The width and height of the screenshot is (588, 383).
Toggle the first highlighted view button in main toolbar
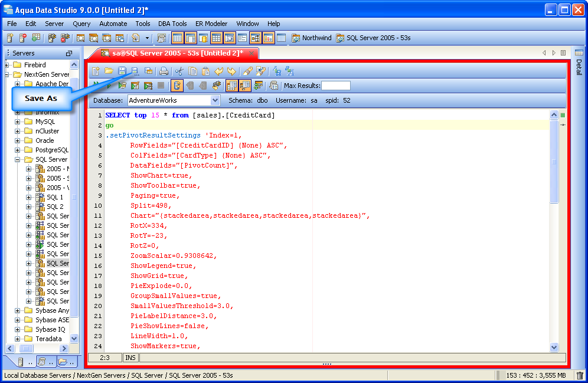coord(177,38)
